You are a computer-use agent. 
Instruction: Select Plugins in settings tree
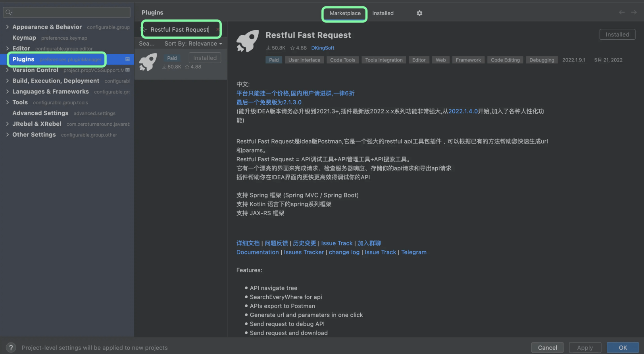[23, 59]
